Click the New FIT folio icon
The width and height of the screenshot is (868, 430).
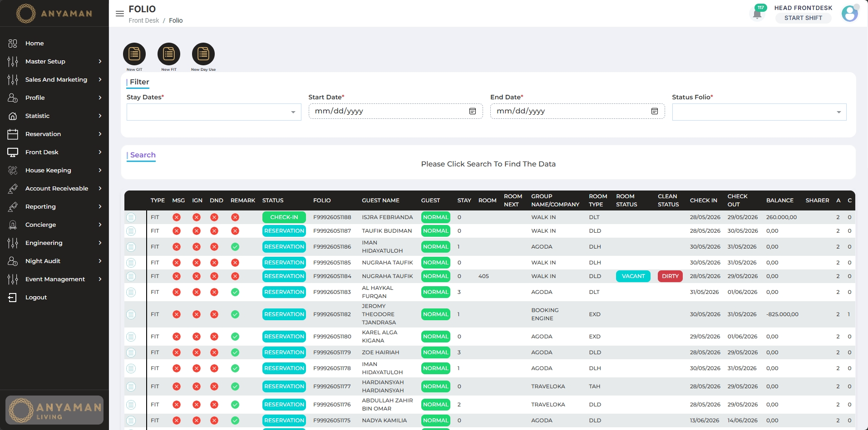[x=169, y=54]
